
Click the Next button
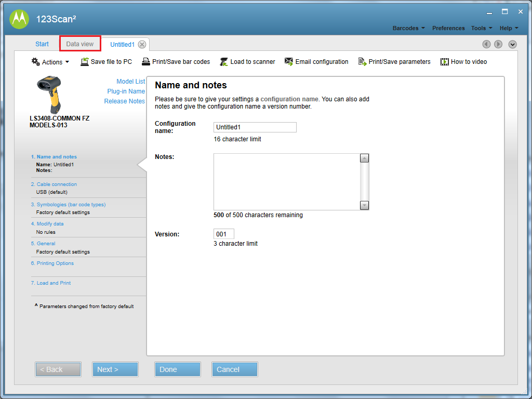[115, 369]
